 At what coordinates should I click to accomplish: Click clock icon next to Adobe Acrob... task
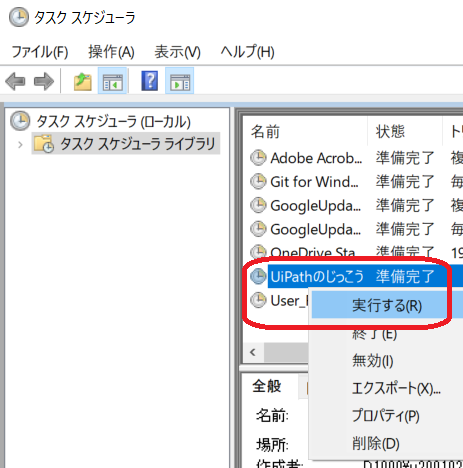coord(258,158)
